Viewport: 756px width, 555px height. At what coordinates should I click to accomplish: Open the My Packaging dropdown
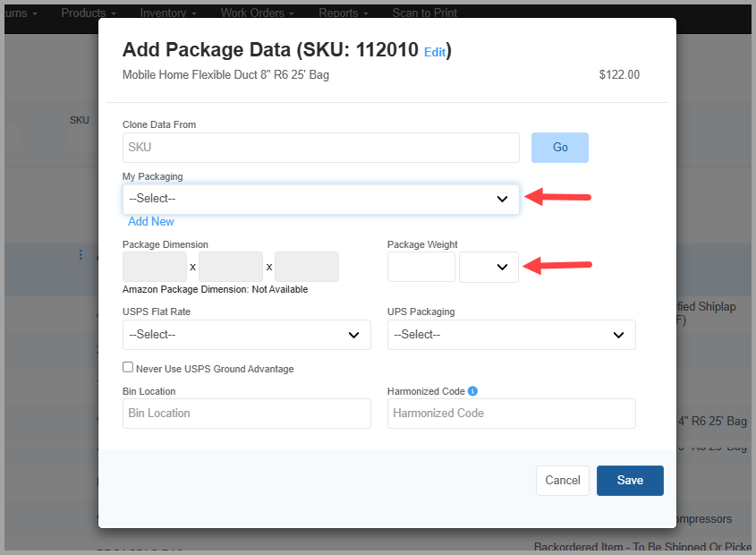click(x=320, y=199)
